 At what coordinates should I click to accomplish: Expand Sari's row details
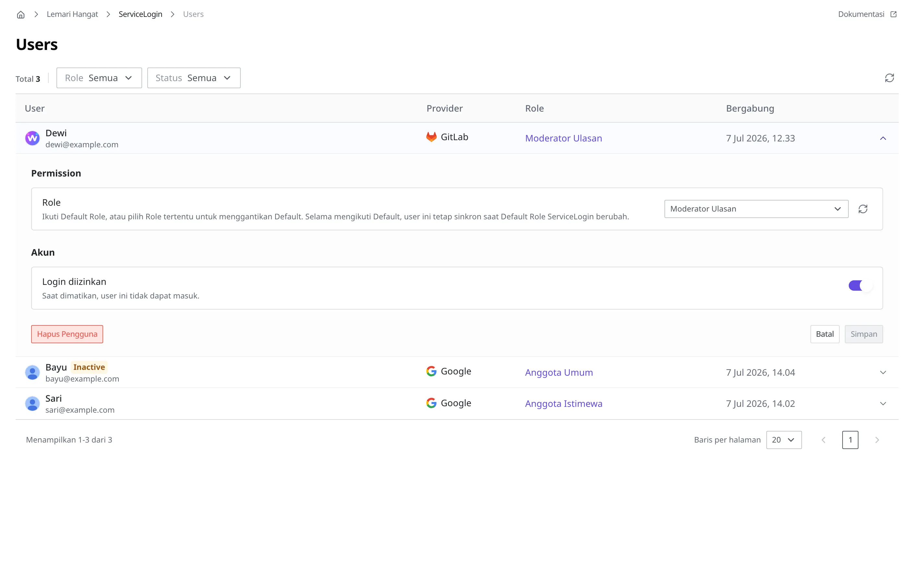[x=883, y=403]
